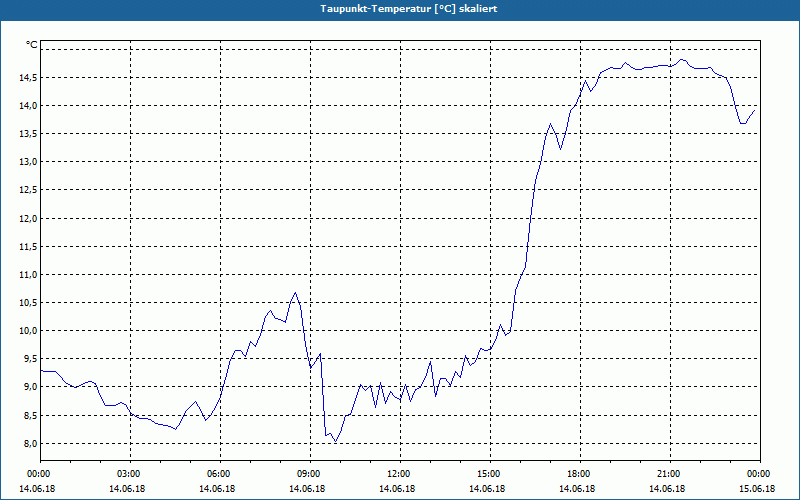
Task: Select the 11,0 y-axis label
Action: [28, 274]
